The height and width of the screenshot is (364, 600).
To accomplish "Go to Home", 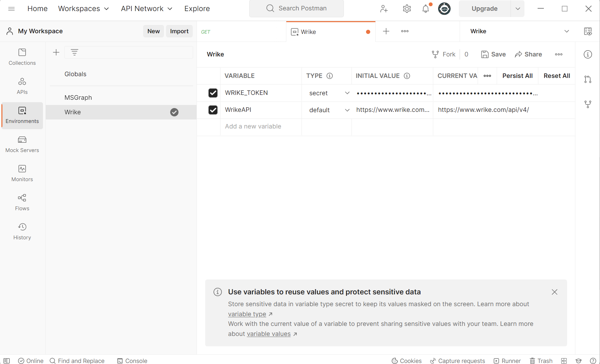I will point(37,9).
